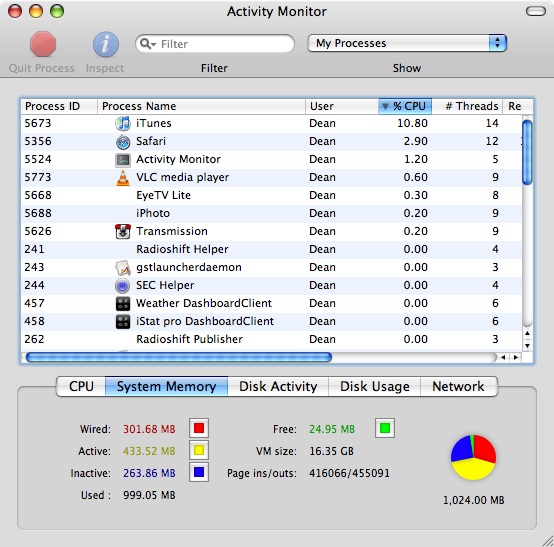Select the Safari process name
Image resolution: width=554 pixels, height=547 pixels.
[x=151, y=141]
